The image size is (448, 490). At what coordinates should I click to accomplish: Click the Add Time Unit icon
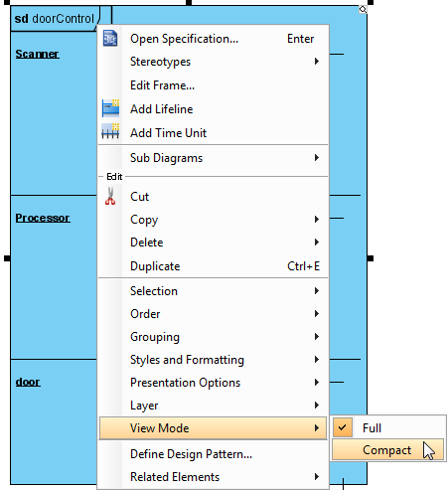tap(110, 131)
